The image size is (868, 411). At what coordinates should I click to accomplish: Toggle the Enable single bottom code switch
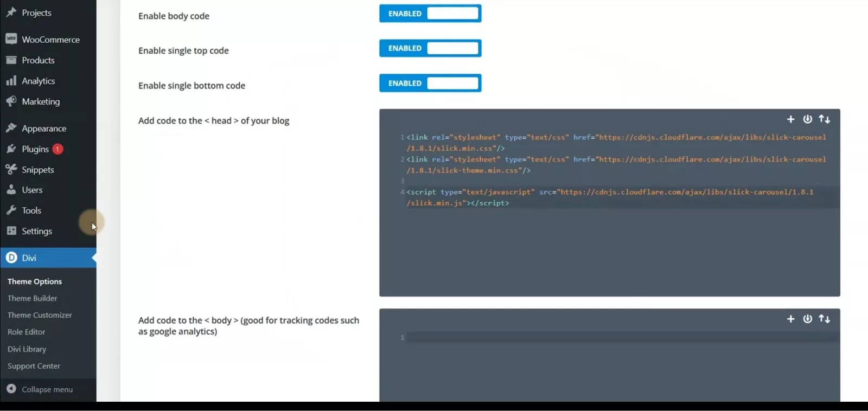pyautogui.click(x=430, y=83)
